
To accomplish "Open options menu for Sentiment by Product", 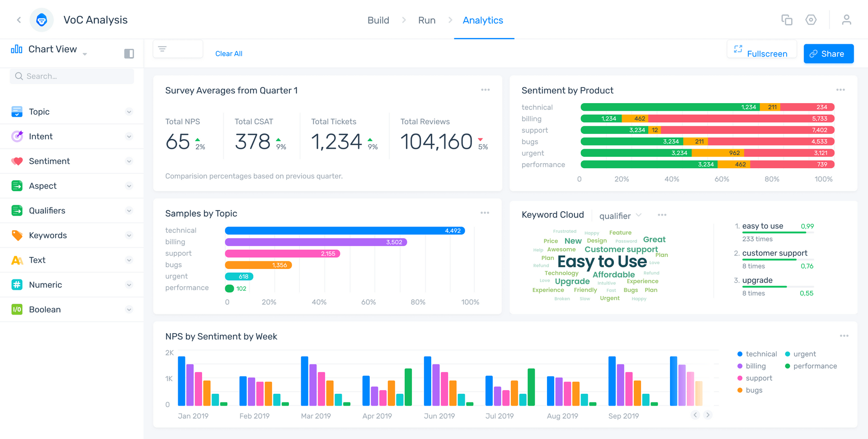I will coord(840,90).
